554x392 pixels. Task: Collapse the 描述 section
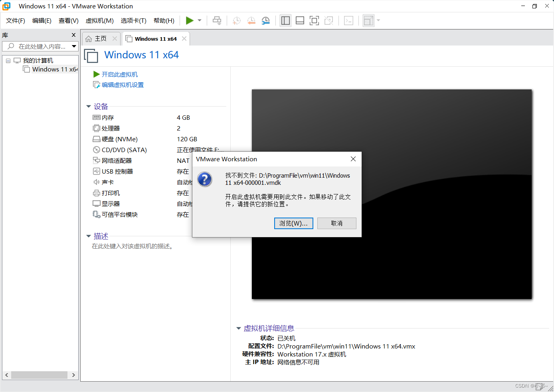(89, 236)
